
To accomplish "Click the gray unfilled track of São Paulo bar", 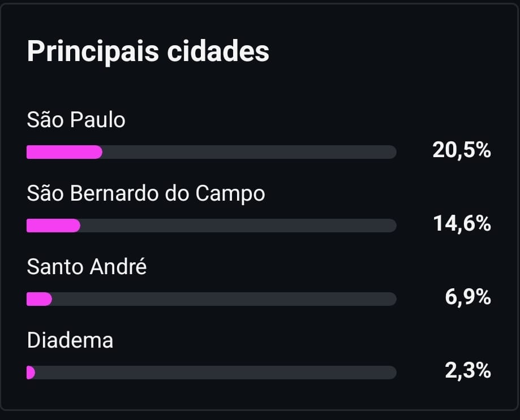I will click(249, 152).
